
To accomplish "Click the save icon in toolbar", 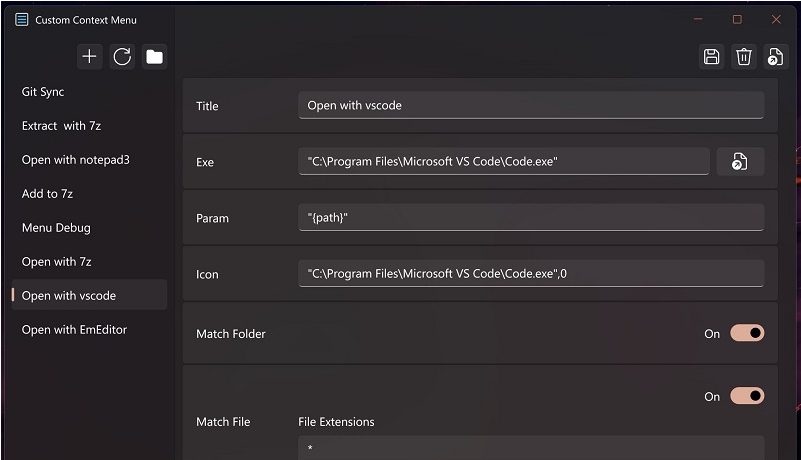I will [x=711, y=57].
